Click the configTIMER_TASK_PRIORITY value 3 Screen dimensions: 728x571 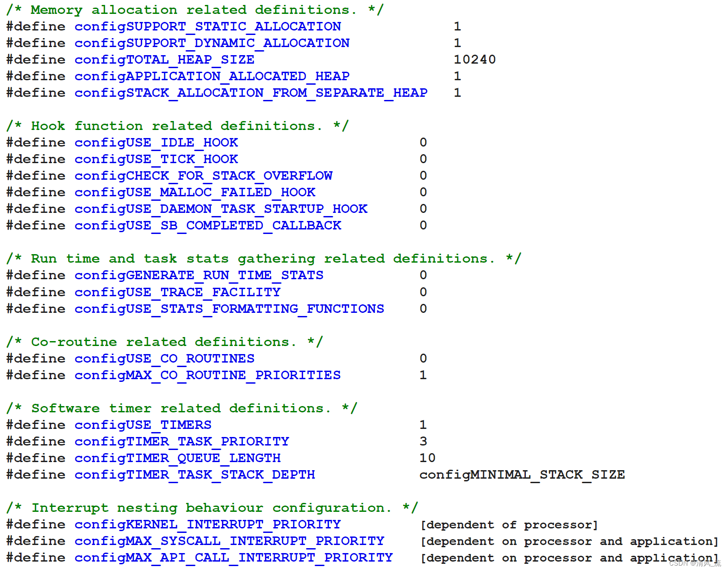coord(423,441)
